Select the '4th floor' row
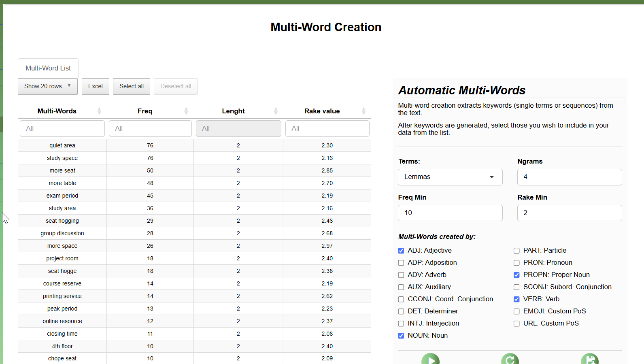This screenshot has width=644, height=364. (x=194, y=346)
